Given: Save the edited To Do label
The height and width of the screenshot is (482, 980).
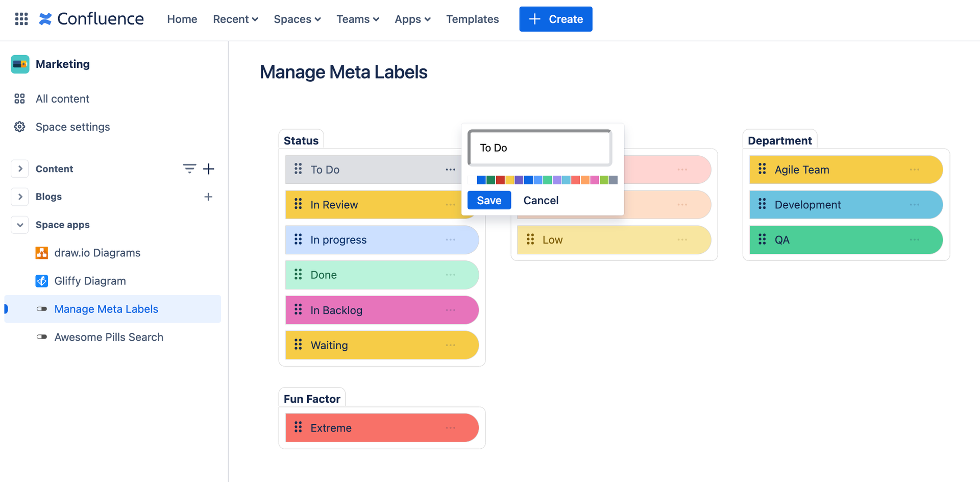Looking at the screenshot, I should [x=488, y=200].
